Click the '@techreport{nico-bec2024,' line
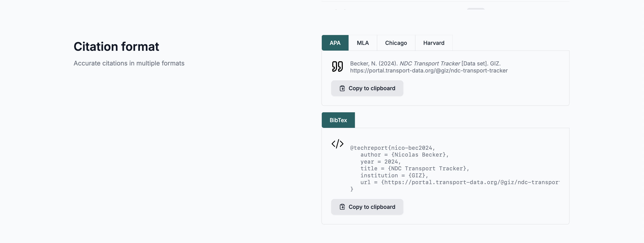 392,148
